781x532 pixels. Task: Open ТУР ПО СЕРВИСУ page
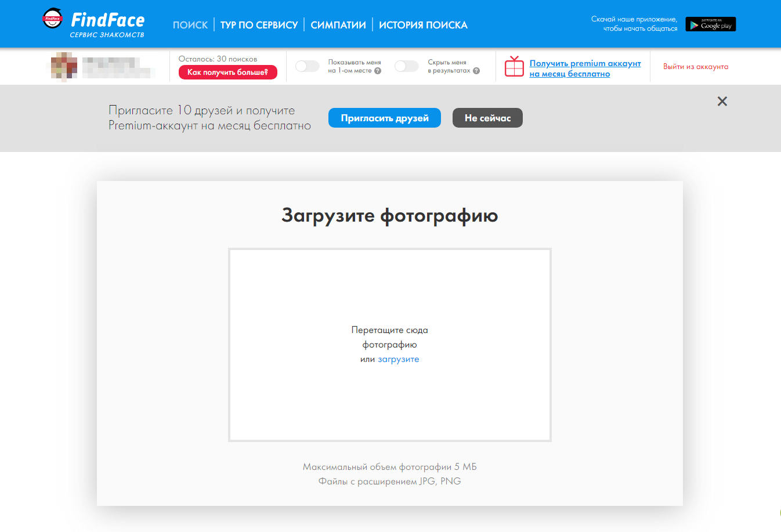coord(259,25)
